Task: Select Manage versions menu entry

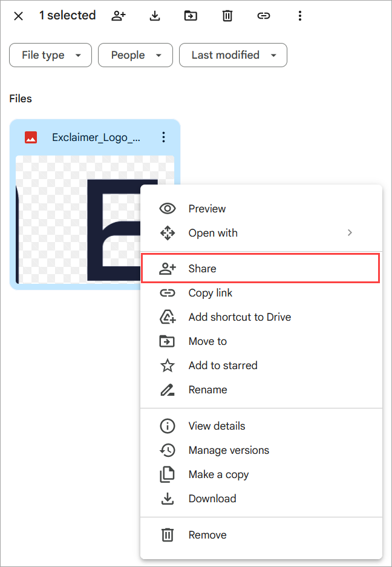Action: (229, 450)
